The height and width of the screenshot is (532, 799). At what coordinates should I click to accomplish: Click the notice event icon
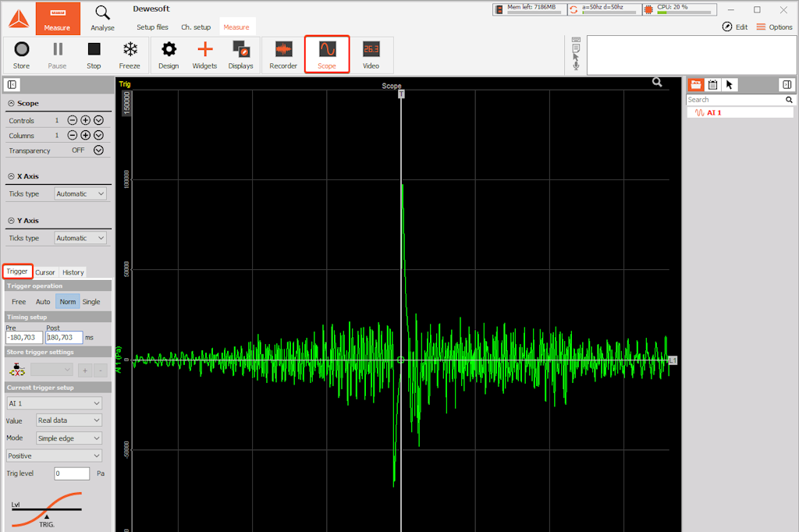pos(576,48)
